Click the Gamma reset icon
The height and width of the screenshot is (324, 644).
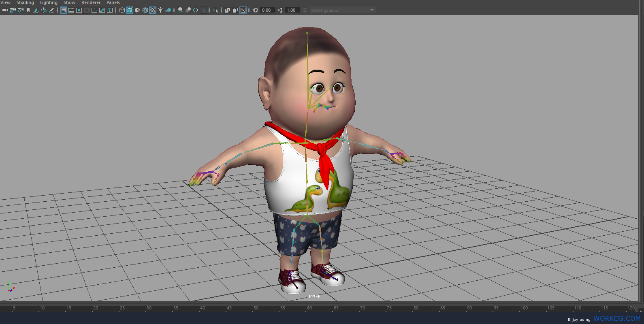(x=280, y=10)
